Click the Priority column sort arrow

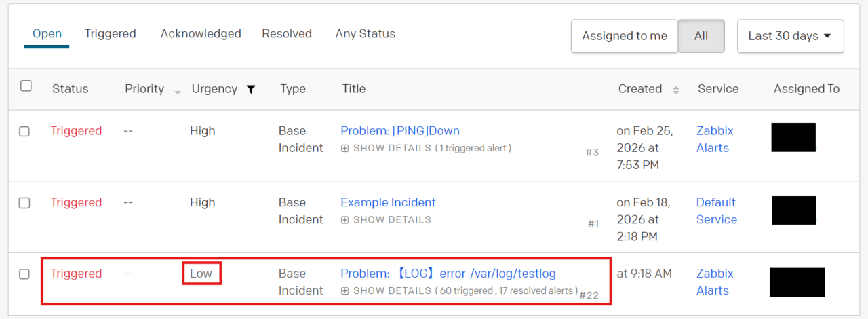point(178,91)
